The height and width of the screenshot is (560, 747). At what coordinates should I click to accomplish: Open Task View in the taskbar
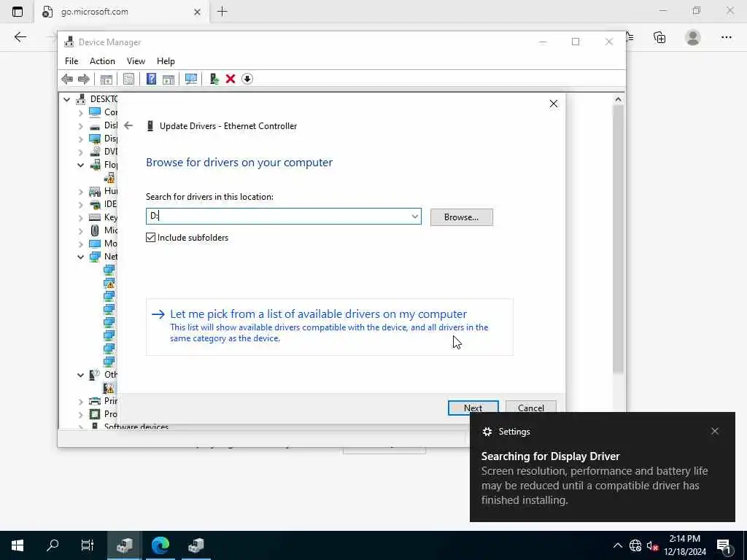coord(88,545)
